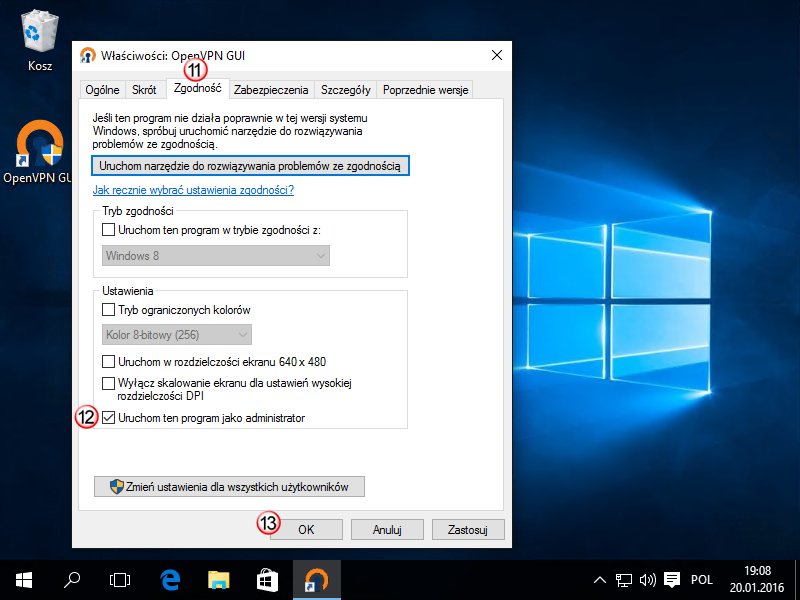Close the Właściwości: OpenVPN GUI dialog
This screenshot has height=600, width=800.
497,55
